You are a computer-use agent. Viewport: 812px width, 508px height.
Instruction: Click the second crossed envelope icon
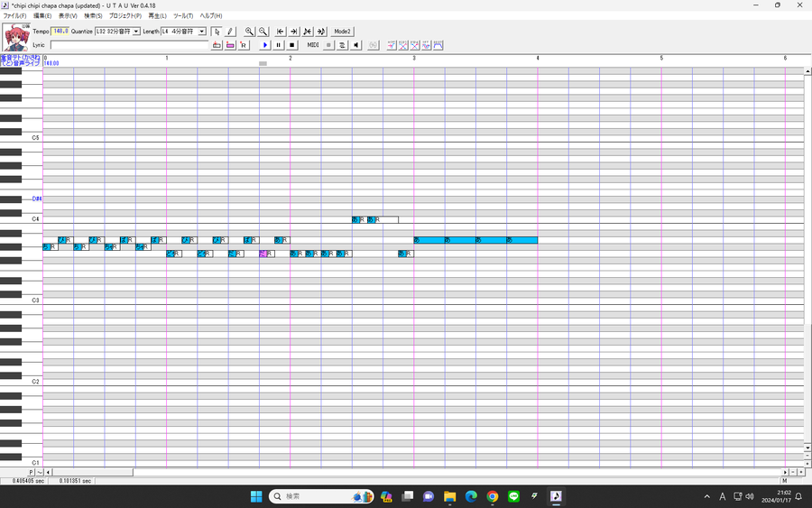(403, 45)
